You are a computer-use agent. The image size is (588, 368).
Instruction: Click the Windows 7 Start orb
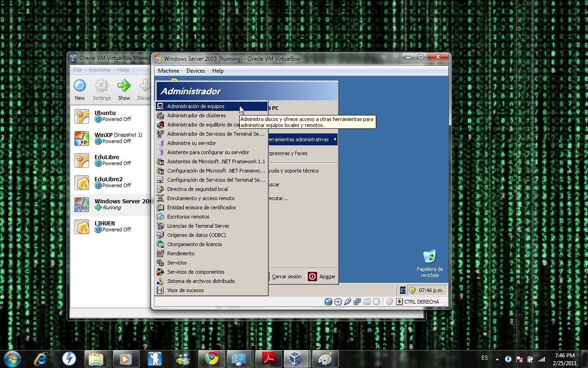coord(12,358)
